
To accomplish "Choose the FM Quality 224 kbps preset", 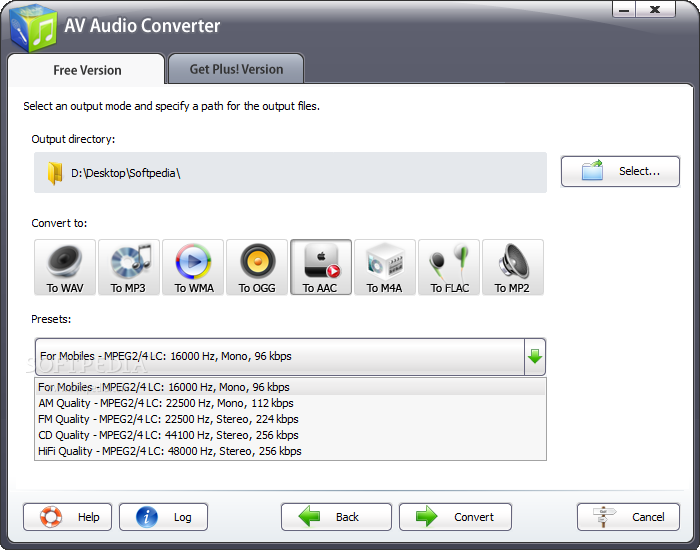I will click(290, 419).
